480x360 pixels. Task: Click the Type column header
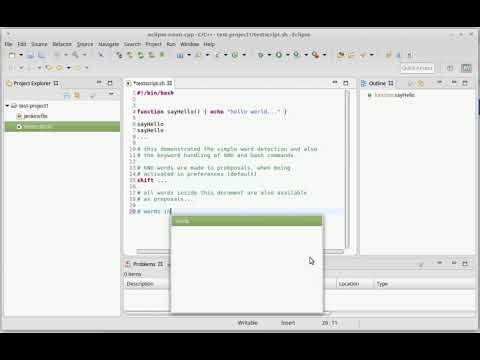coord(382,284)
